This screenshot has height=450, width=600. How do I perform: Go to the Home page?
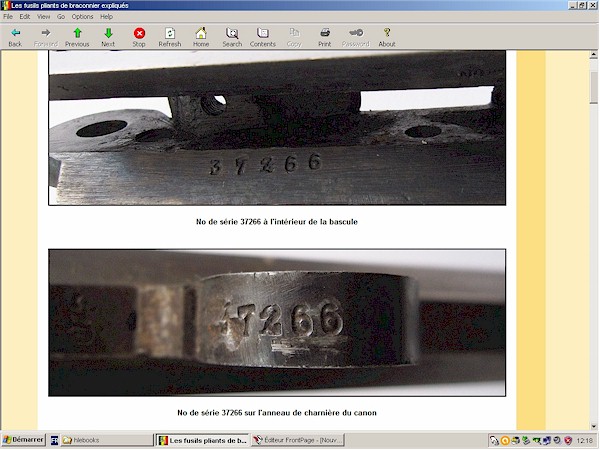click(x=201, y=37)
